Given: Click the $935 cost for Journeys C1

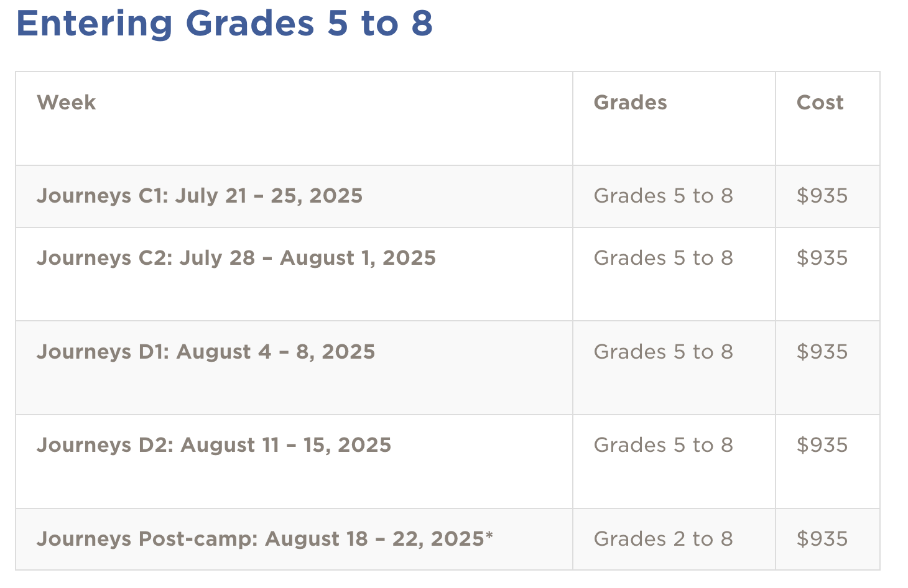Looking at the screenshot, I should (x=822, y=196).
